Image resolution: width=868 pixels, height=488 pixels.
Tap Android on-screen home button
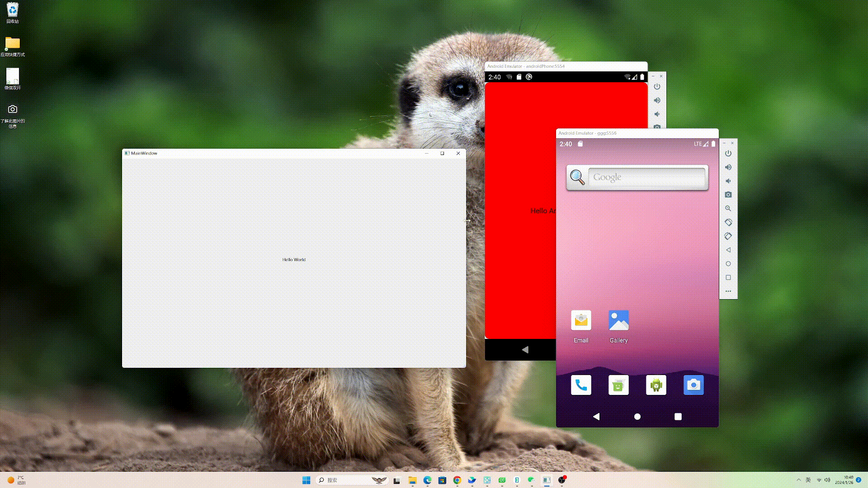tap(637, 417)
